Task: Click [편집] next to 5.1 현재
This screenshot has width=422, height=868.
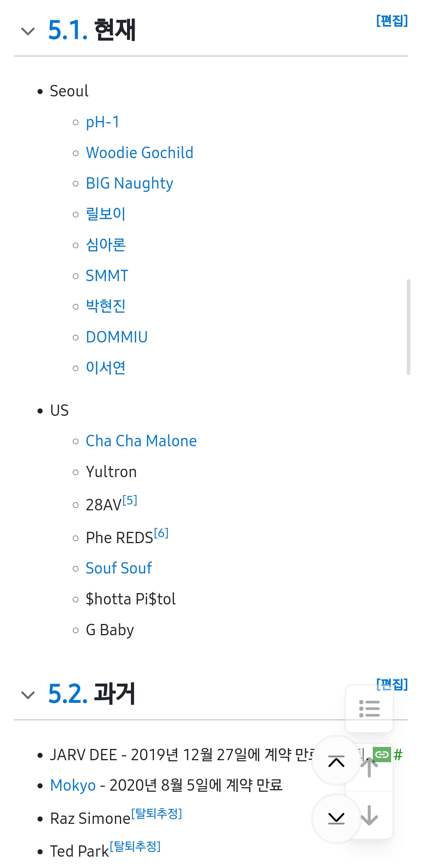Action: click(x=392, y=21)
